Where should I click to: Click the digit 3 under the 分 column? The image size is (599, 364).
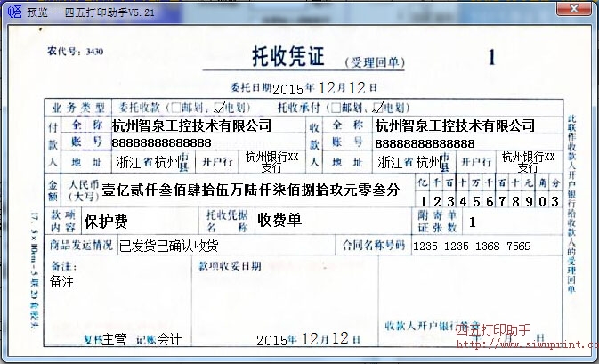pyautogui.click(x=555, y=201)
